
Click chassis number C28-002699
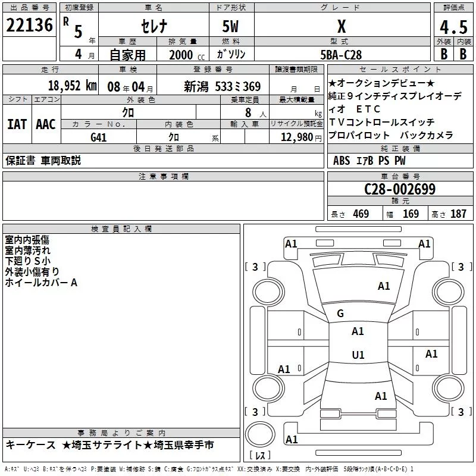400,189
